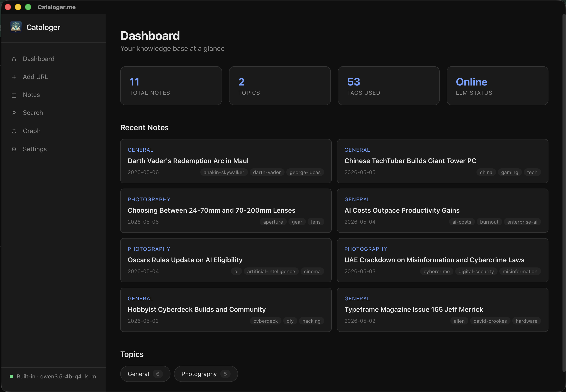
Task: Click the magnifier icon beside Search
Action: [14, 113]
